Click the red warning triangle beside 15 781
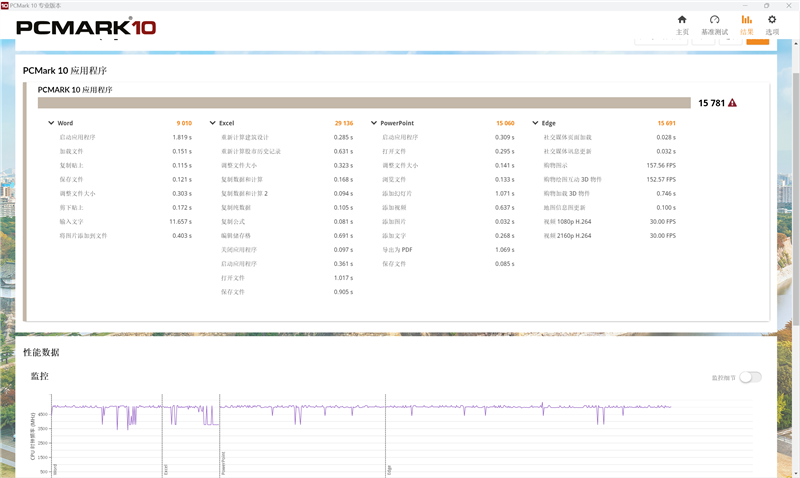This screenshot has width=800, height=478. click(732, 103)
